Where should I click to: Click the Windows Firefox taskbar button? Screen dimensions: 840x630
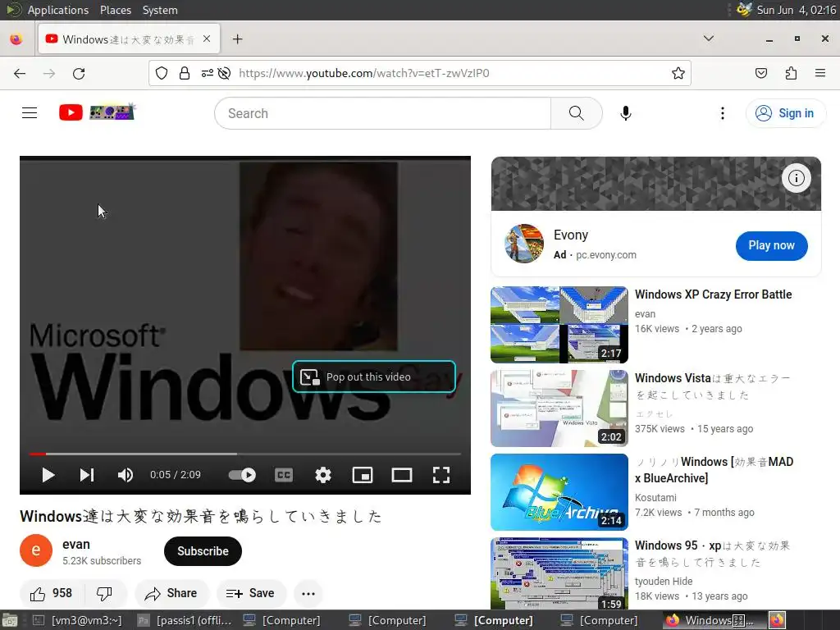(715, 620)
